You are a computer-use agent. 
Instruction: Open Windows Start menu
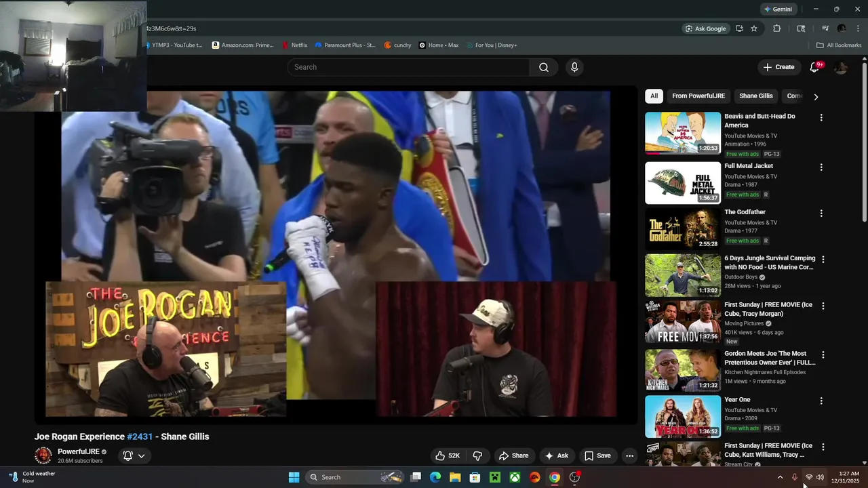(294, 477)
